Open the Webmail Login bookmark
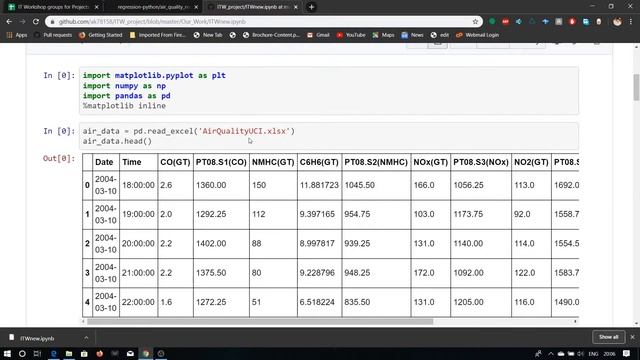This screenshot has width=640, height=360. point(478,35)
